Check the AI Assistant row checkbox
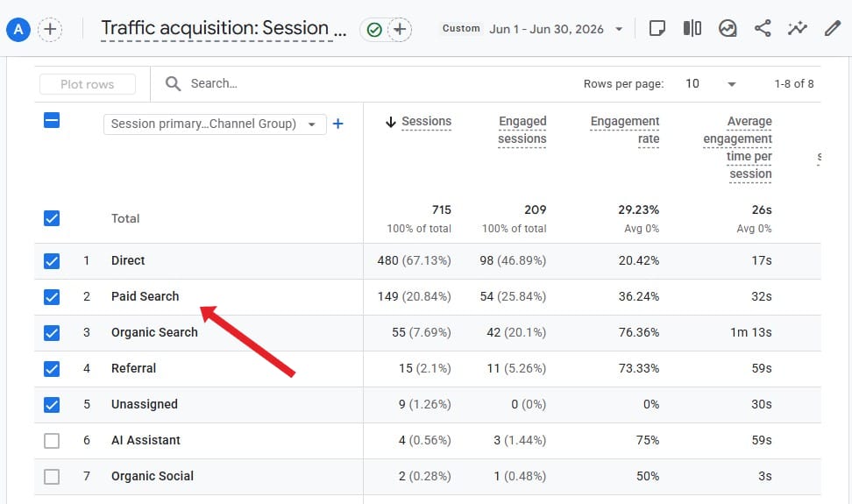Viewport: 852px width, 504px height. pos(52,441)
